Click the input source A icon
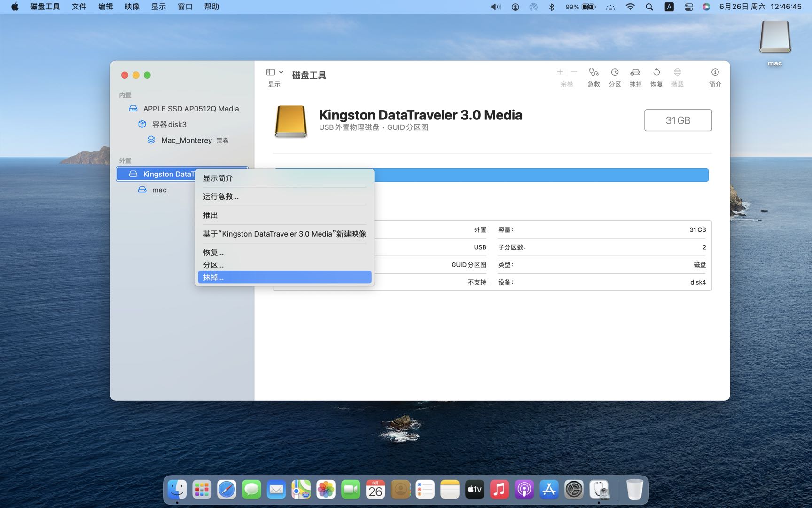 [669, 7]
